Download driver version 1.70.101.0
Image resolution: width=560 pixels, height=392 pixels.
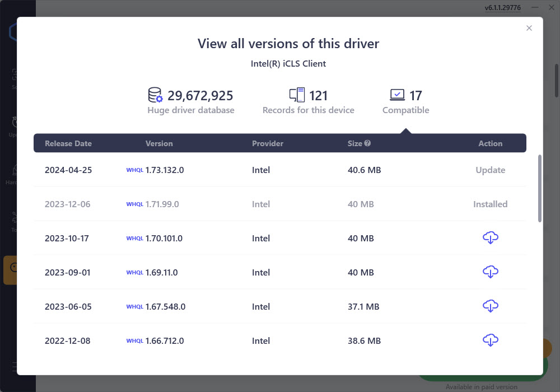point(490,238)
